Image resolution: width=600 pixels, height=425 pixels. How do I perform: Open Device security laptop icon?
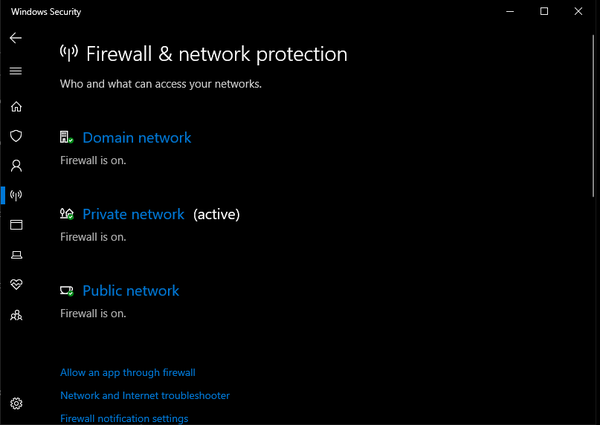click(x=16, y=255)
